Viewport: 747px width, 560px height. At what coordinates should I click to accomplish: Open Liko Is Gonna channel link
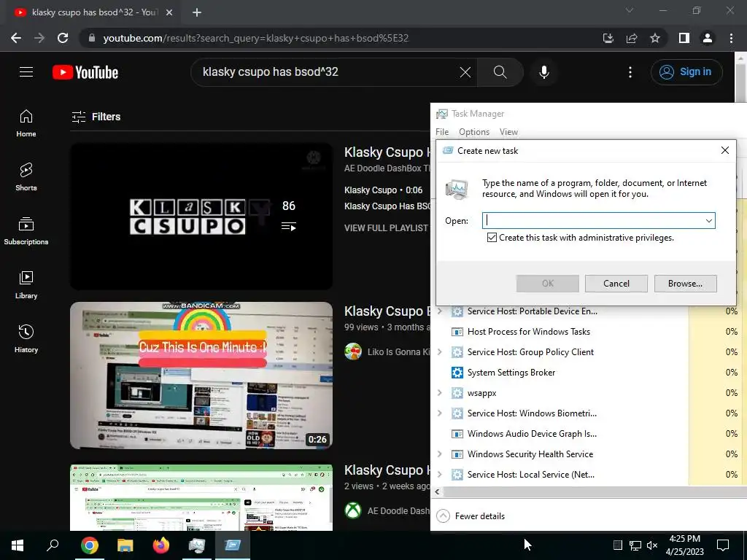pyautogui.click(x=398, y=352)
